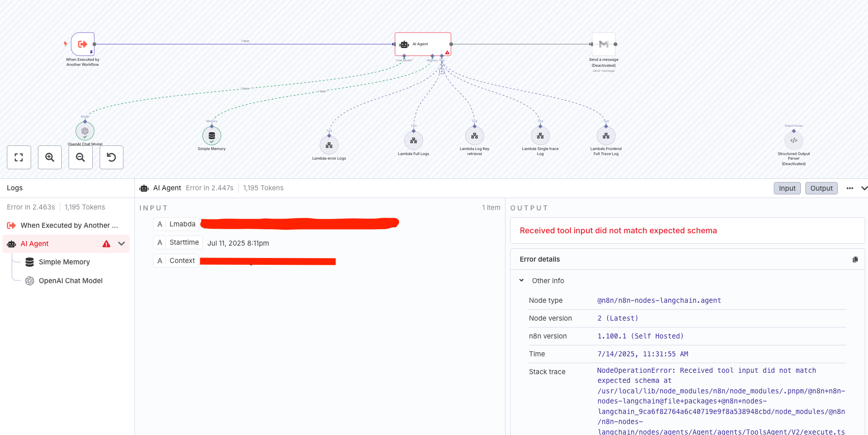Collapse the Other info section

522,280
